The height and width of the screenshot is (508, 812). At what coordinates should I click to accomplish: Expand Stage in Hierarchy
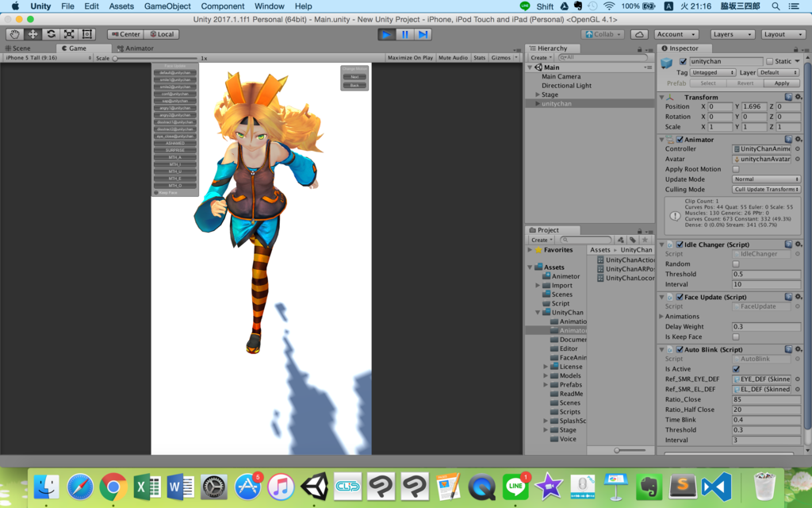tap(538, 94)
